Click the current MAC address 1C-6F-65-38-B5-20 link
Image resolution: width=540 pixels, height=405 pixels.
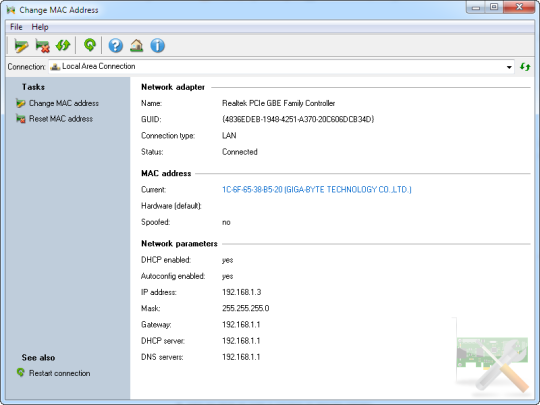316,190
